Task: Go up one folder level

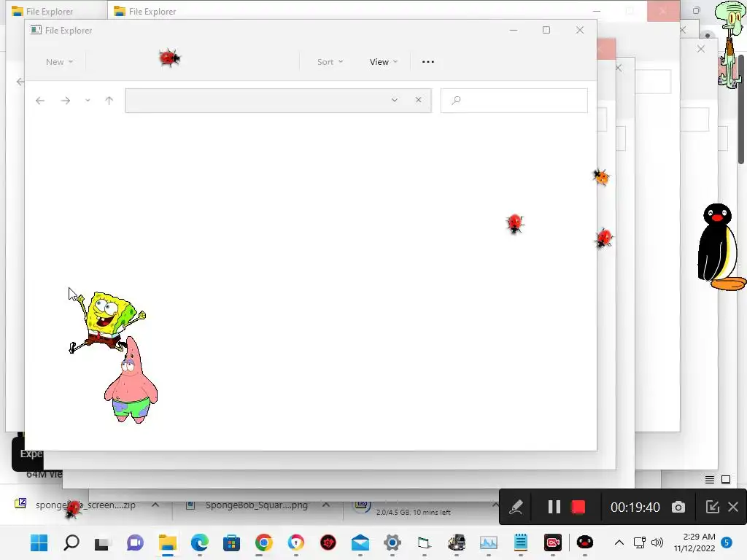Action: 109,101
